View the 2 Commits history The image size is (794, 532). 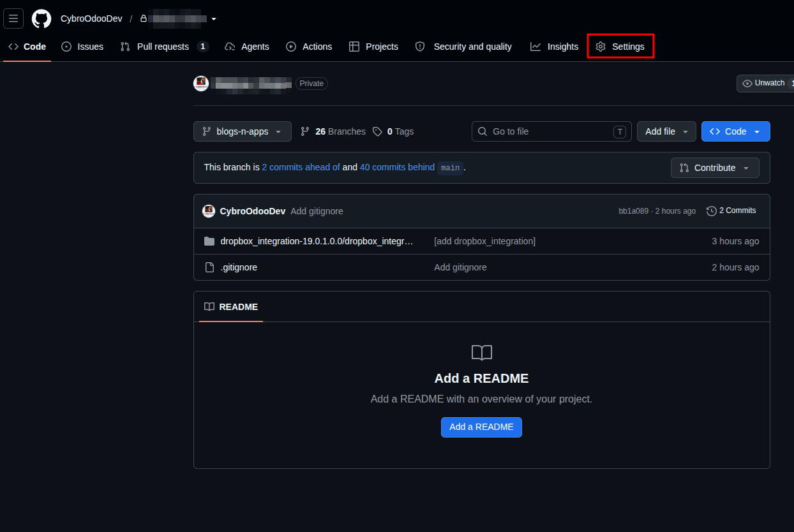click(x=731, y=211)
